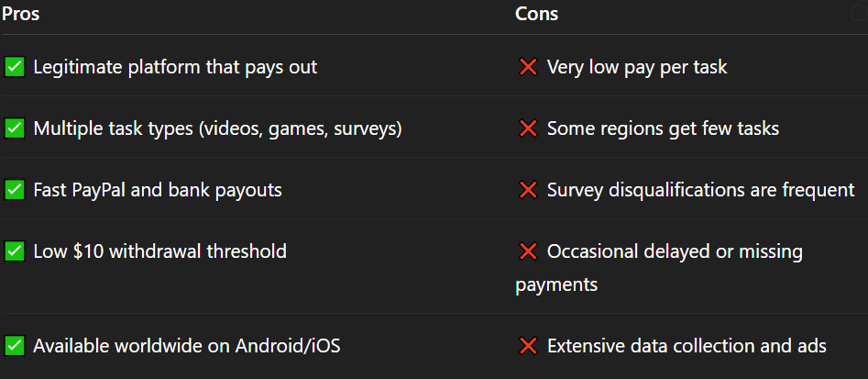868x379 pixels.
Task: Click red X beside Survey disqualifications
Action: (x=528, y=191)
